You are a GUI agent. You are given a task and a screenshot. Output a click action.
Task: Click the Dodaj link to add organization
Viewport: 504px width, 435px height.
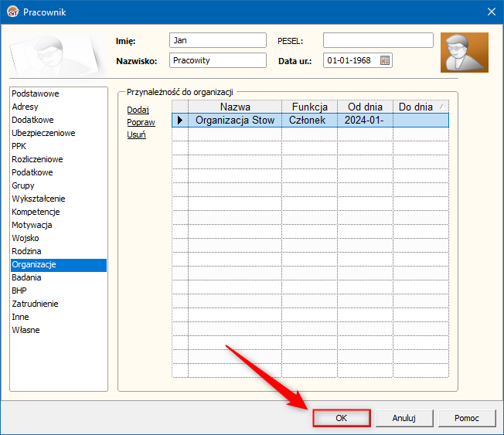[x=138, y=110]
